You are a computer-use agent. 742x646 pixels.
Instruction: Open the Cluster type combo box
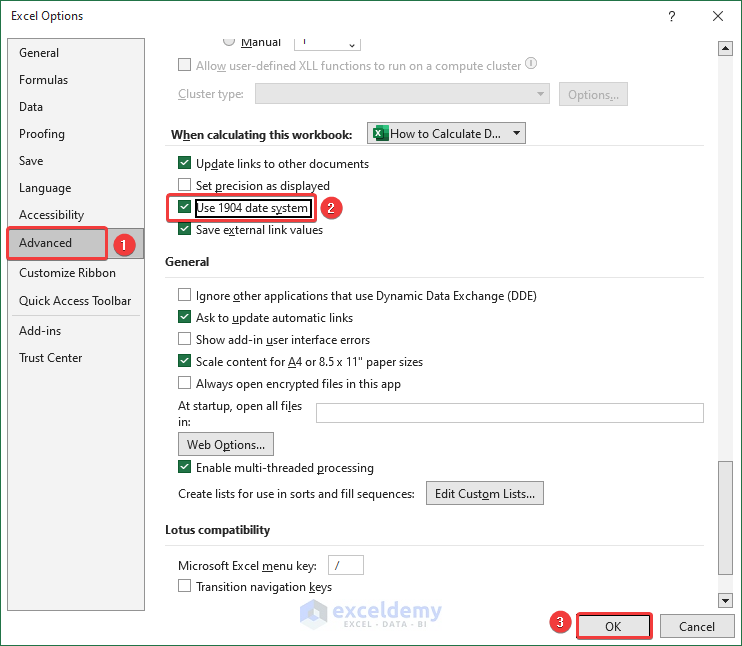402,94
